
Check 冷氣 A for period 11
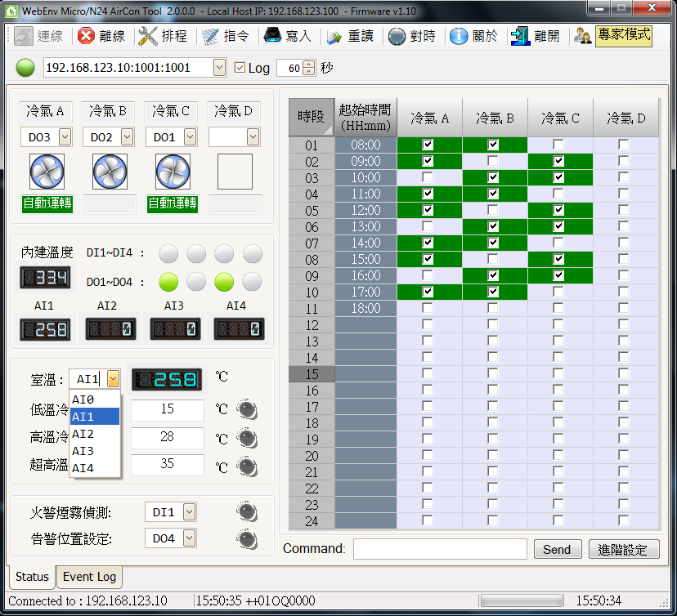[428, 308]
